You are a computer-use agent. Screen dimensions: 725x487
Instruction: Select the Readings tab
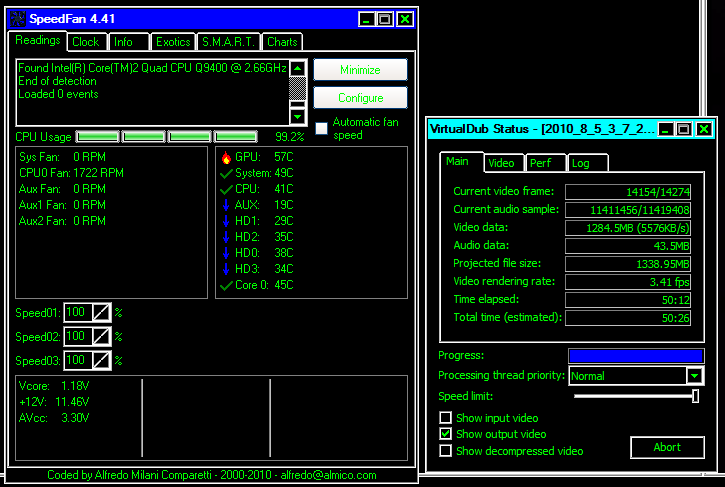coord(38,40)
